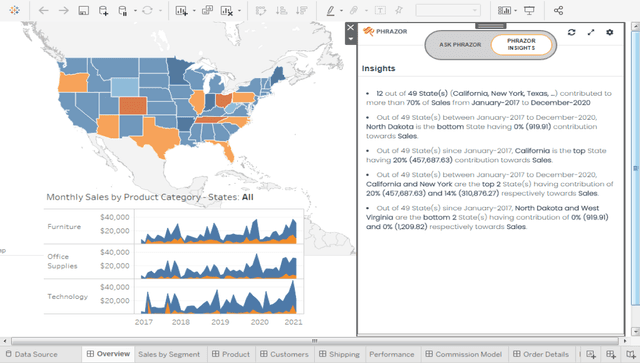Viewport: 640px width, 363px height.
Task: Open Presentation Mode icon
Action: point(529,11)
